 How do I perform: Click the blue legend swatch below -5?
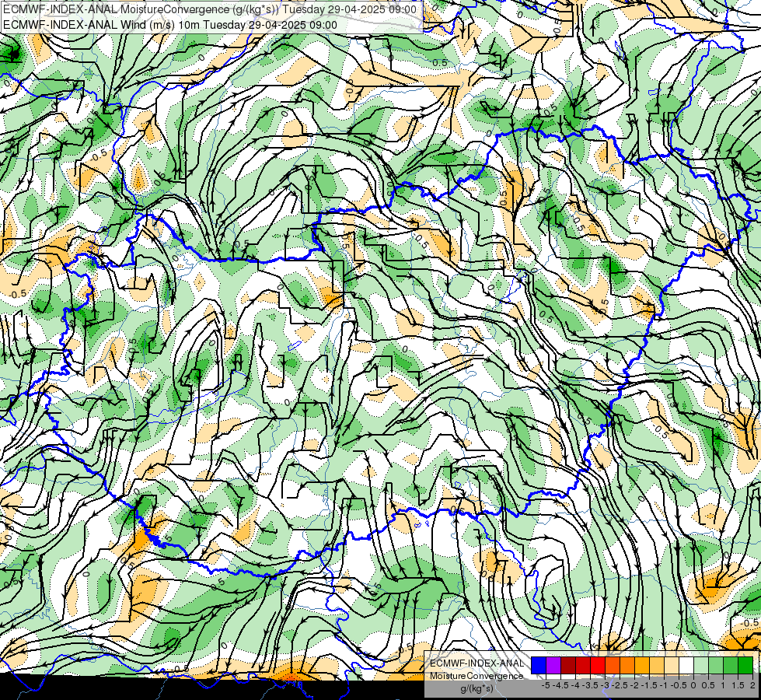(539, 665)
